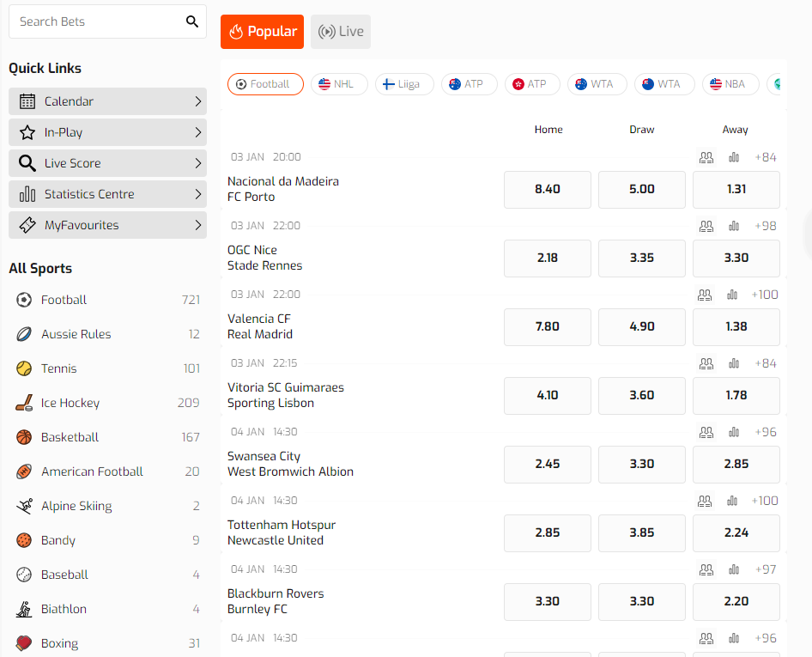812x657 pixels.
Task: Switch to the Popular tab
Action: coord(262,32)
